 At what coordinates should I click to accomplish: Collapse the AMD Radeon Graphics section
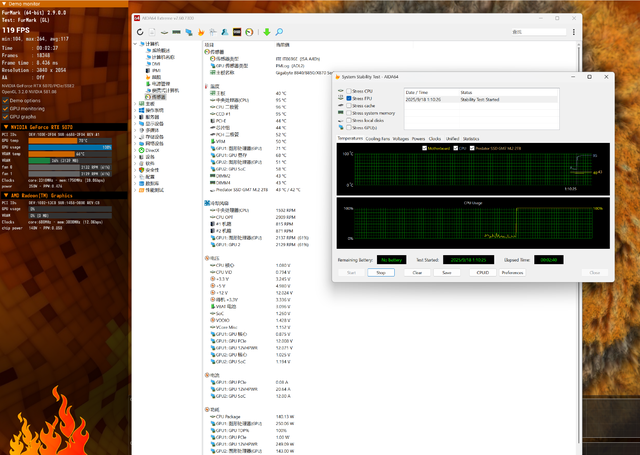[4, 196]
